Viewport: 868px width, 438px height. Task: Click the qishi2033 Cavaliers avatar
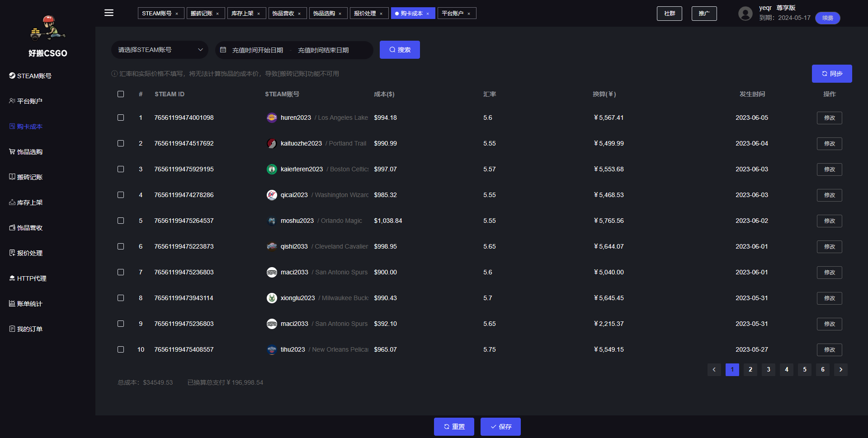pyautogui.click(x=272, y=246)
